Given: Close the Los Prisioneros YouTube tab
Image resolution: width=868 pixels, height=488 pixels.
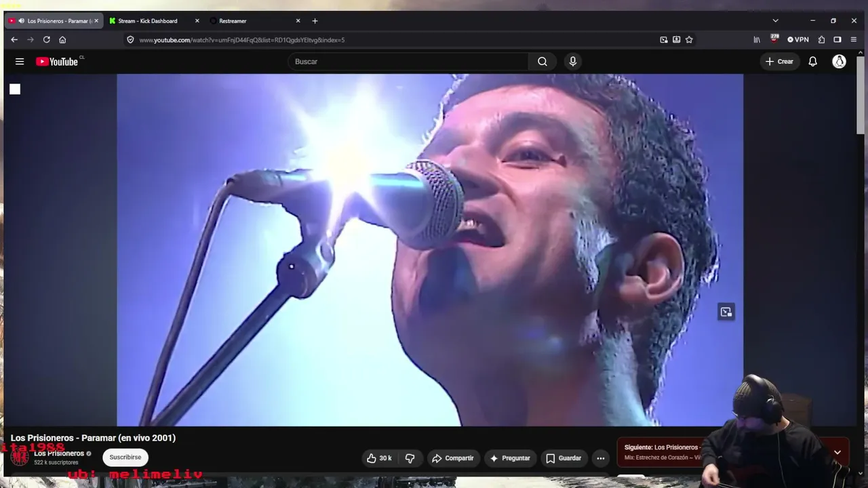Looking at the screenshot, I should [96, 21].
